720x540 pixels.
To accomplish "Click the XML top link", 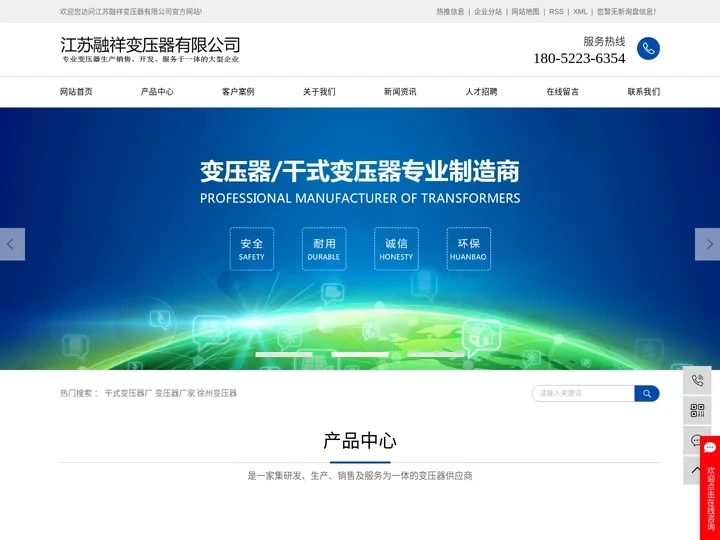I will (580, 12).
